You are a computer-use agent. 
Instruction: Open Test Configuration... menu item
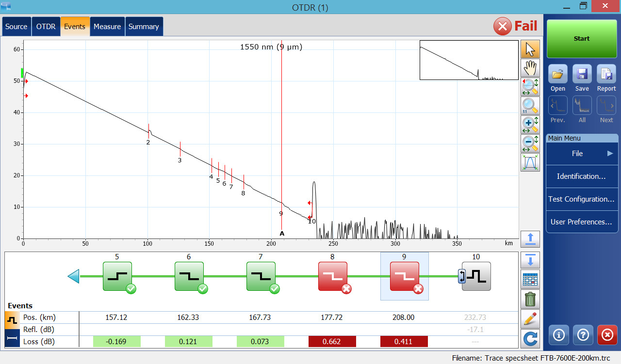point(582,199)
